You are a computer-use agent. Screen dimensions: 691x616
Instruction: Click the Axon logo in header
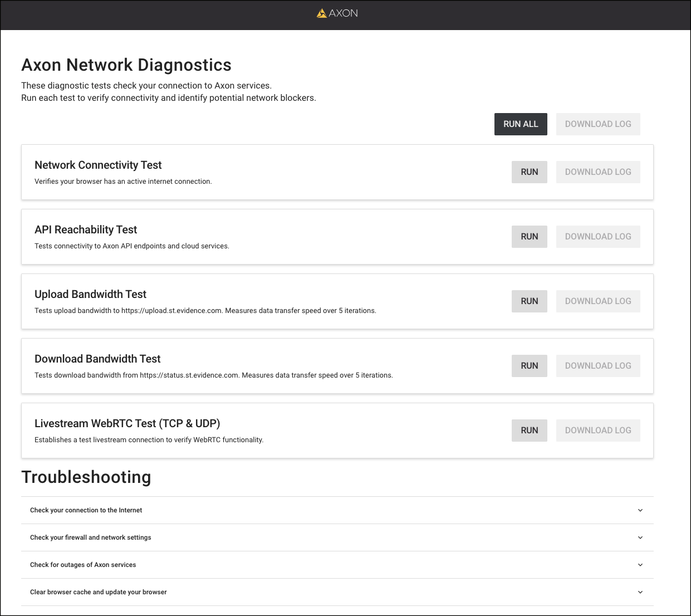337,13
